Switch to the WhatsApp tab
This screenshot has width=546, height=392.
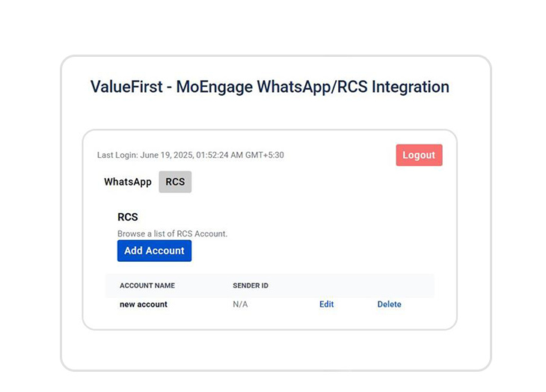[x=128, y=182]
